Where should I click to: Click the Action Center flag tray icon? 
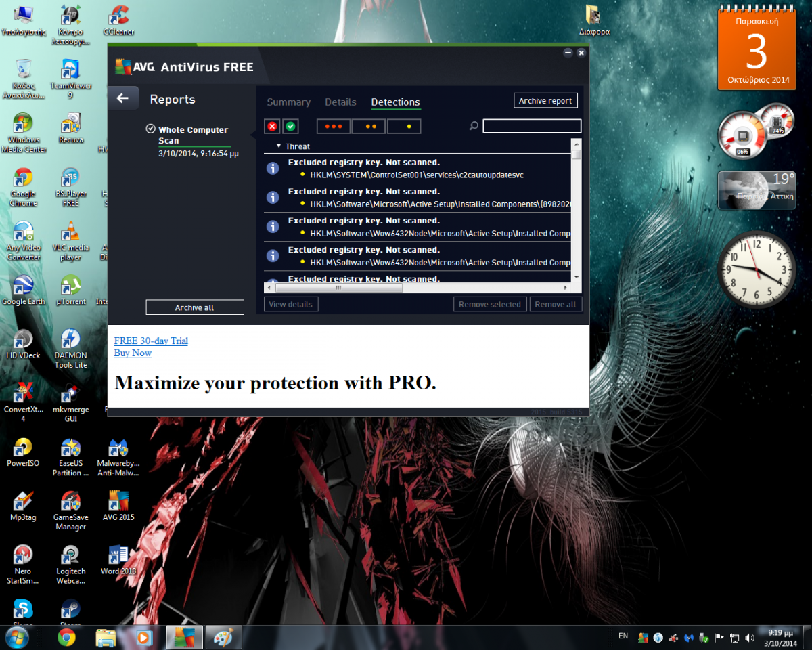point(719,637)
